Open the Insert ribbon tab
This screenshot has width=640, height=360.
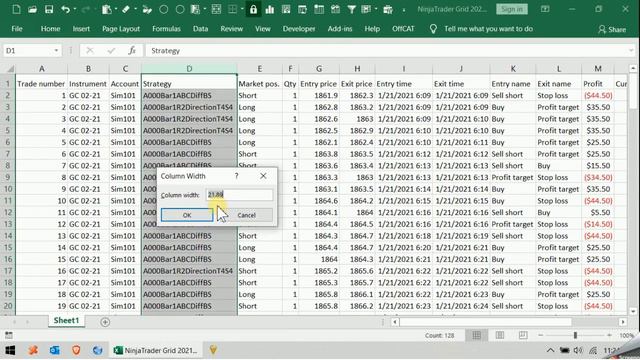point(81,29)
